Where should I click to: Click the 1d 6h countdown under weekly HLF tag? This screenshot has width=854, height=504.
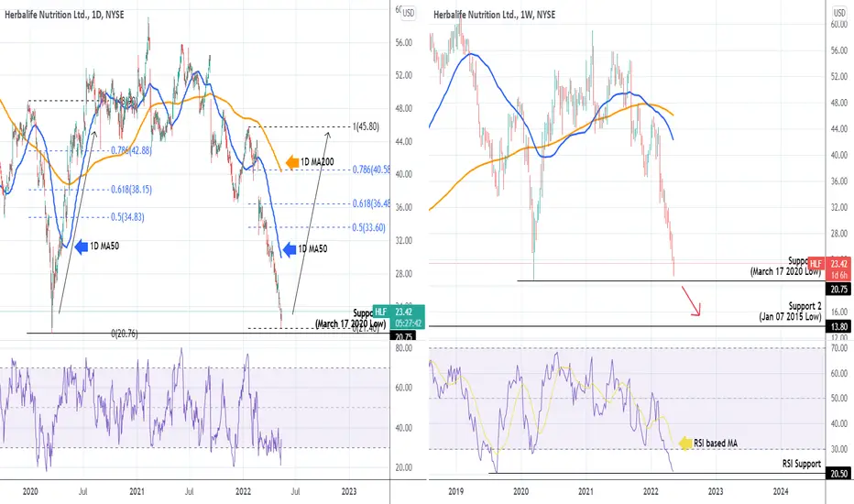coord(838,275)
